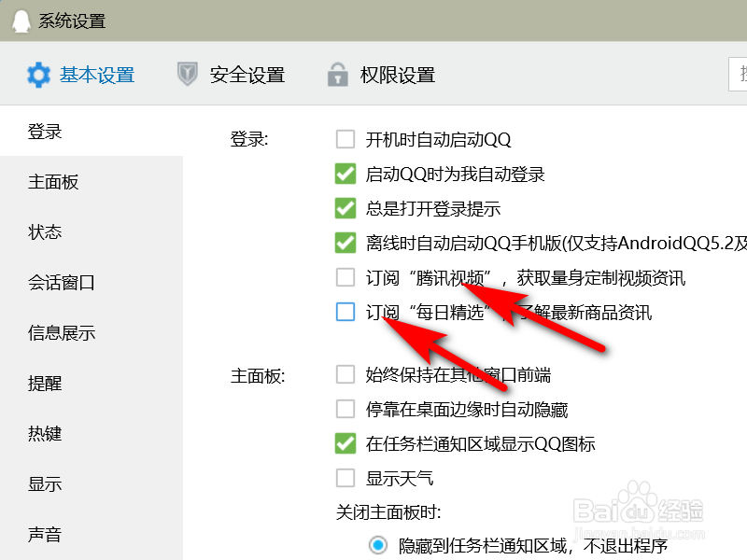Click the 主面板: section label
This screenshot has height=560, width=747.
pyautogui.click(x=258, y=376)
